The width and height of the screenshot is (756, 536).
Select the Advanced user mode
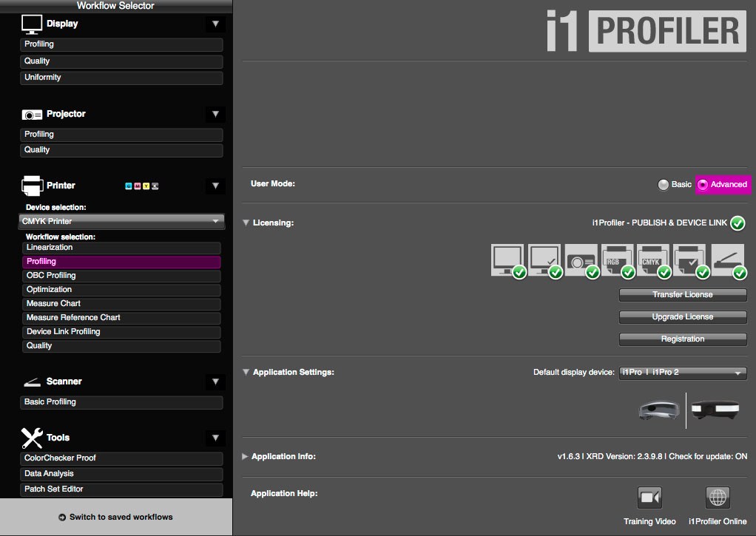tap(722, 185)
